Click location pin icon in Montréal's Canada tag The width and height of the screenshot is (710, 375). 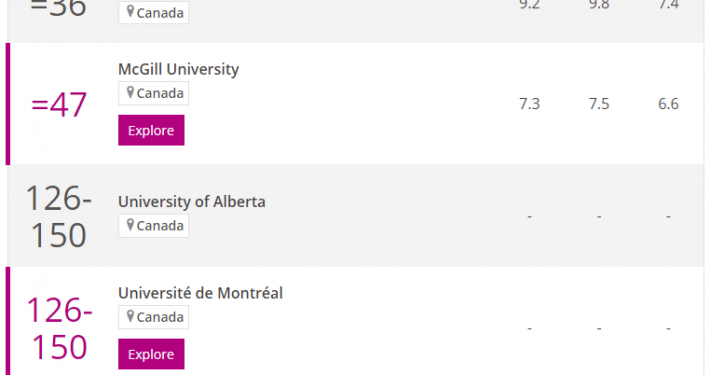(x=130, y=316)
